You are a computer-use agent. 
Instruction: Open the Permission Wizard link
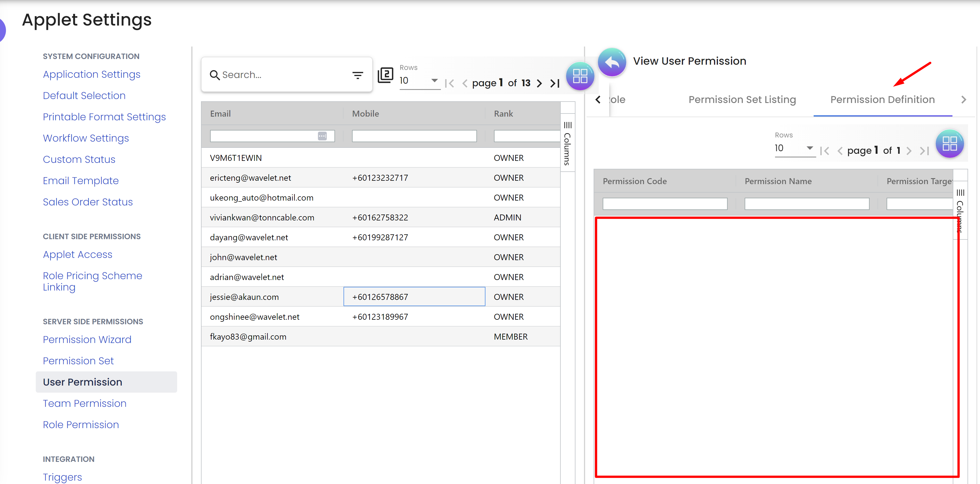(x=87, y=339)
